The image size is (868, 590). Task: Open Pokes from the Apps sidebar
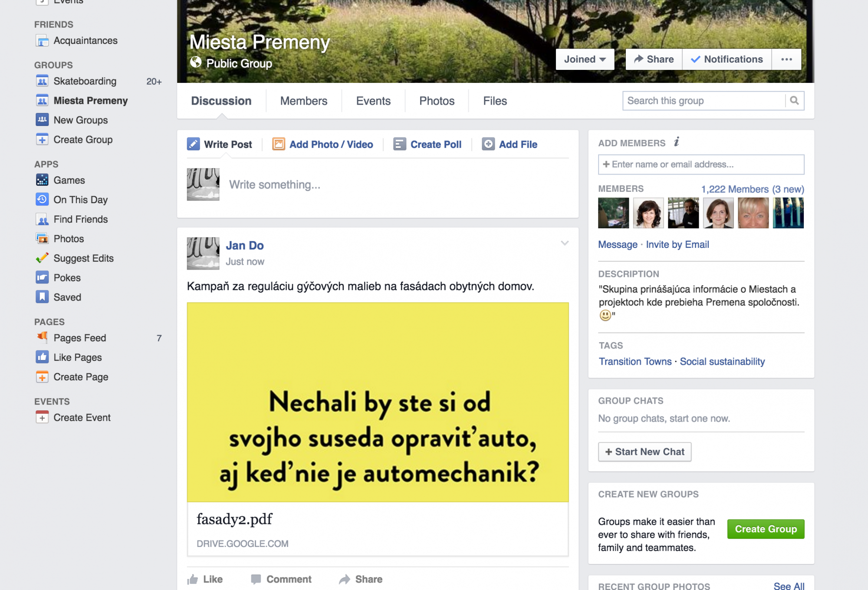tap(67, 278)
